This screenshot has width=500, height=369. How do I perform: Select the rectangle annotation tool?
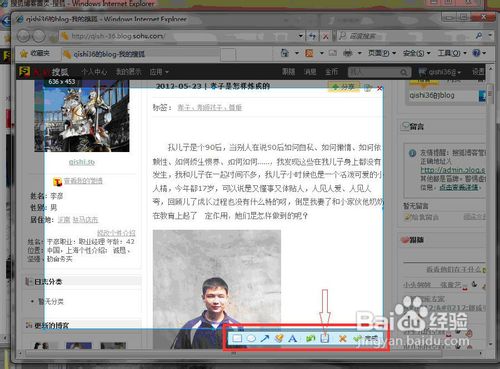click(x=237, y=338)
